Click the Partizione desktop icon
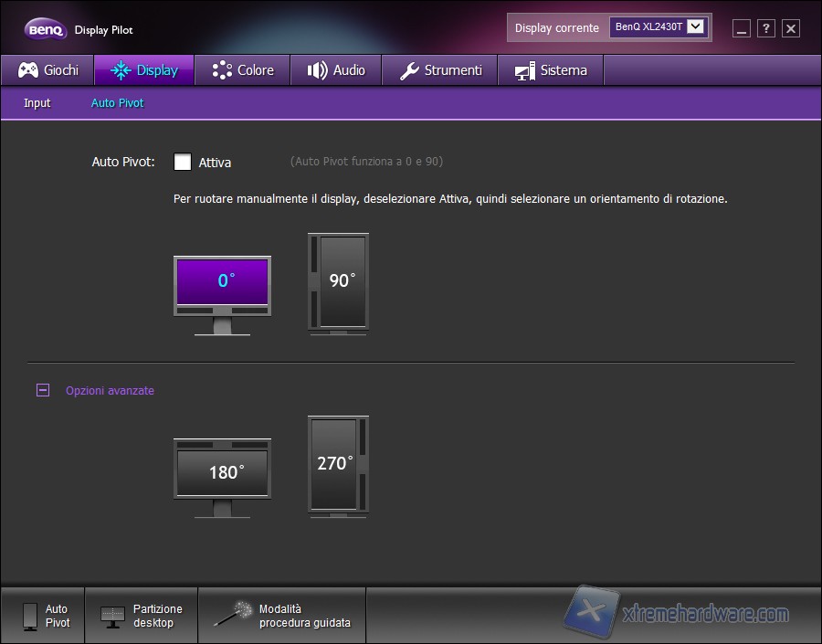The image size is (822, 644). coord(114,615)
